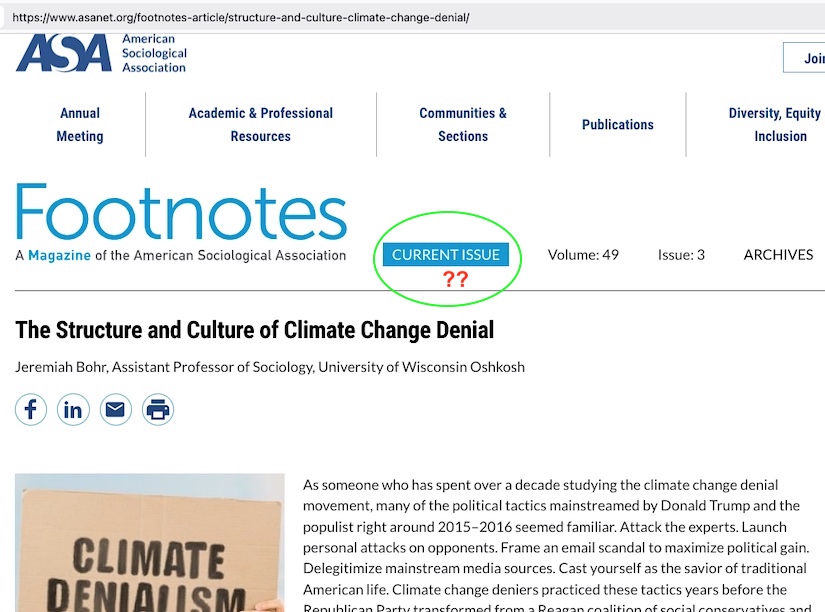
Task: Click the email envelope share icon
Action: (x=115, y=410)
